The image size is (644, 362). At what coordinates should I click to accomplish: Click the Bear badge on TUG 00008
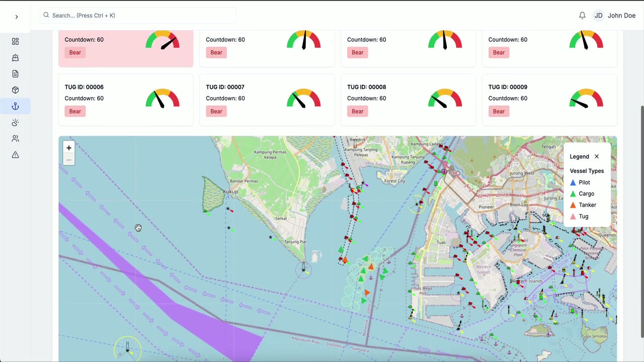358,111
